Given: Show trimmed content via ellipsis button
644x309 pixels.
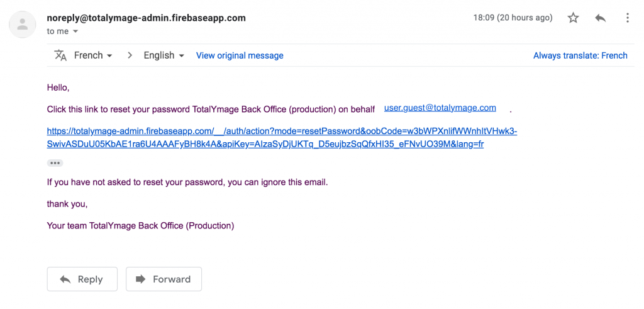Looking at the screenshot, I should tap(55, 163).
